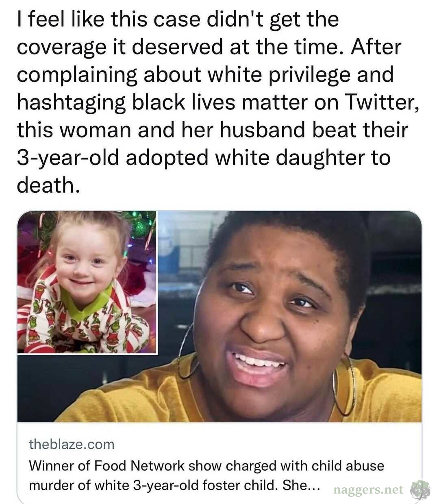This screenshot has height=504, width=439.
Task: Click the watermark website text
Action: (x=368, y=490)
